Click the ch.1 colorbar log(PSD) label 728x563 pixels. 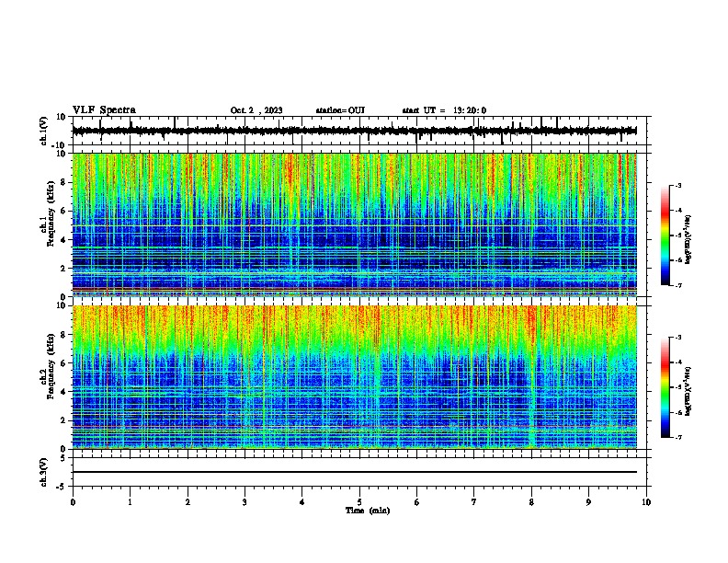click(688, 239)
